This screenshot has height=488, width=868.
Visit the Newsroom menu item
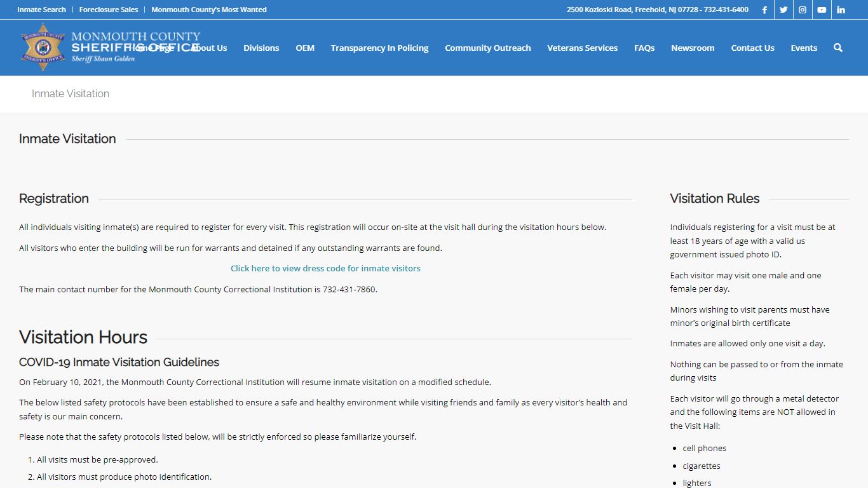pos(693,48)
